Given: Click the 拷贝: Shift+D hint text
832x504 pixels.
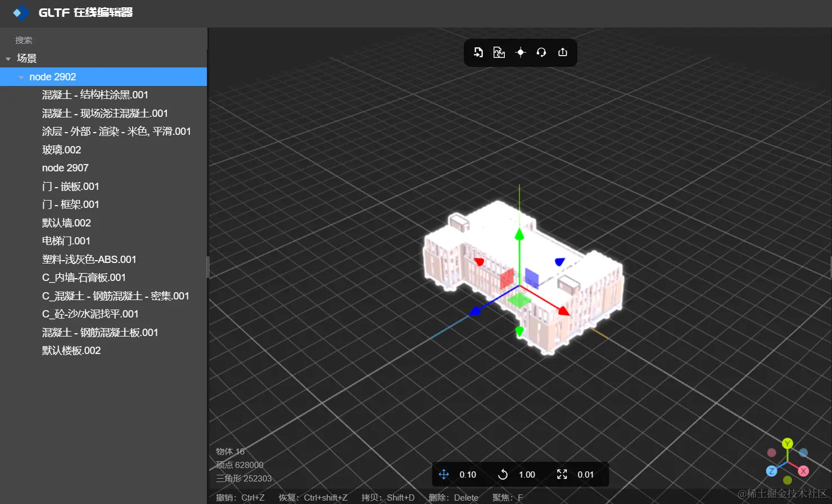Looking at the screenshot, I should (388, 498).
